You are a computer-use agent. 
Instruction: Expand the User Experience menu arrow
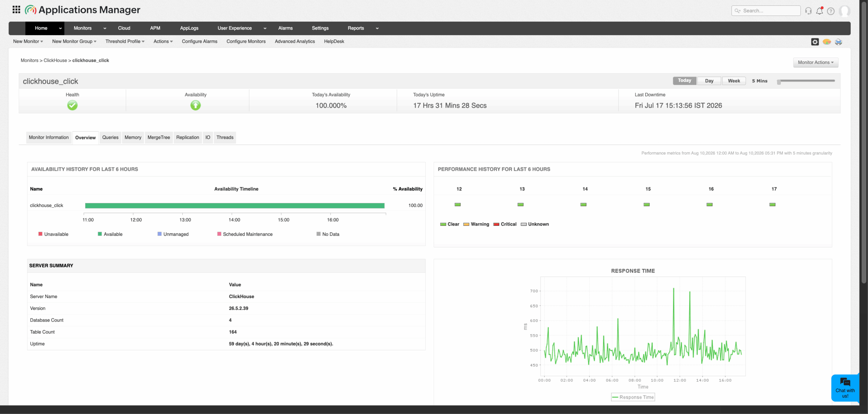265,28
